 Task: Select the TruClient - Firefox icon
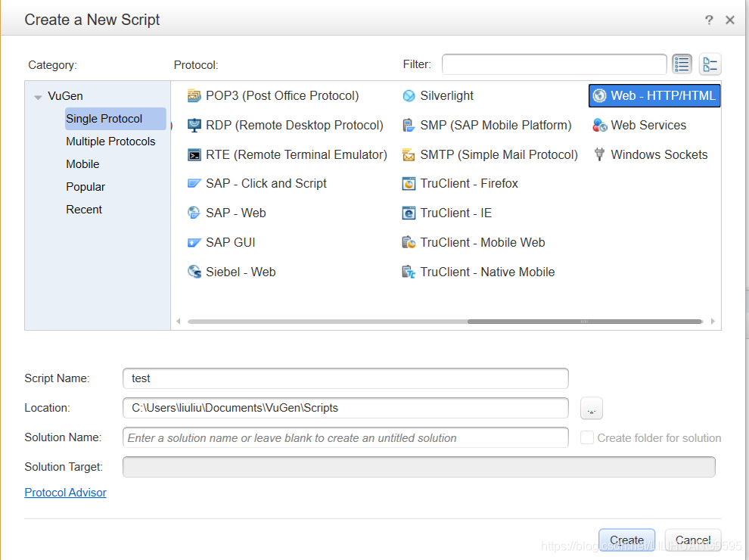(x=409, y=183)
